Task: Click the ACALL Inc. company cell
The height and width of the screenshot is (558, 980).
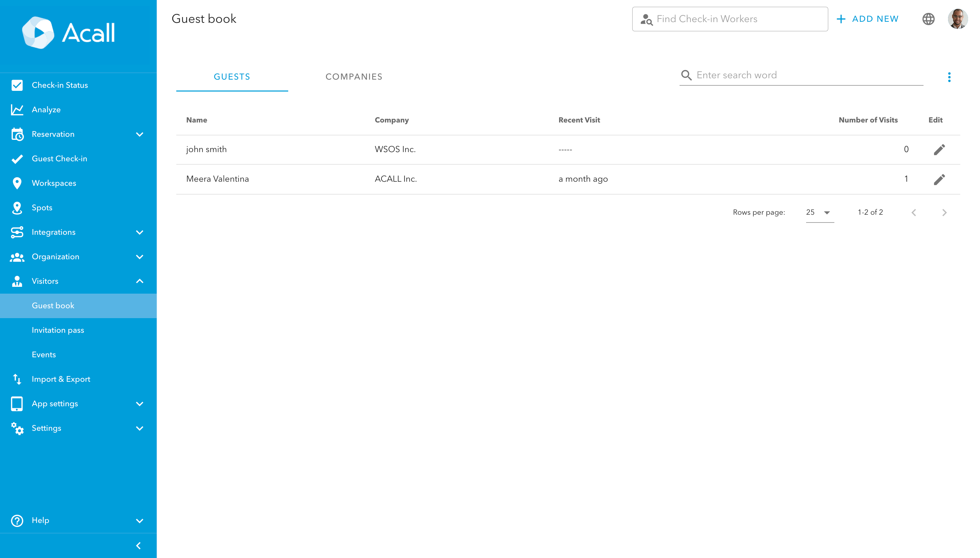Action: coord(395,179)
